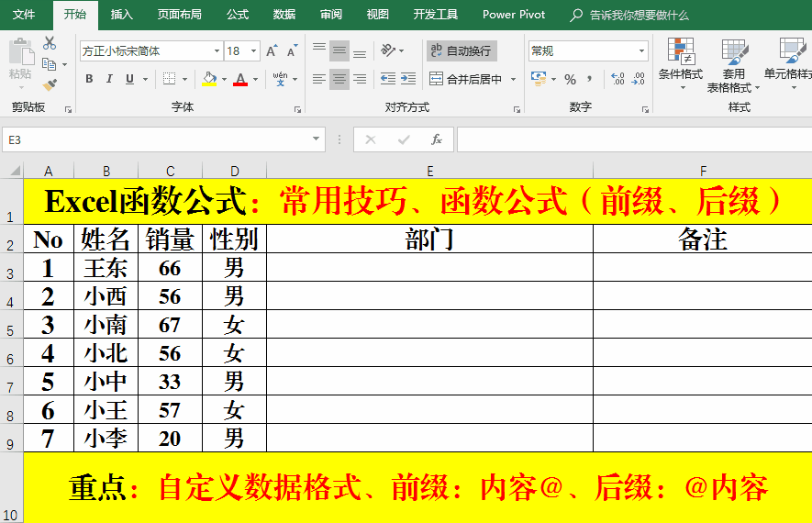Click the Increase Font Size icon
Screen dimensions: 812x523
click(272, 51)
